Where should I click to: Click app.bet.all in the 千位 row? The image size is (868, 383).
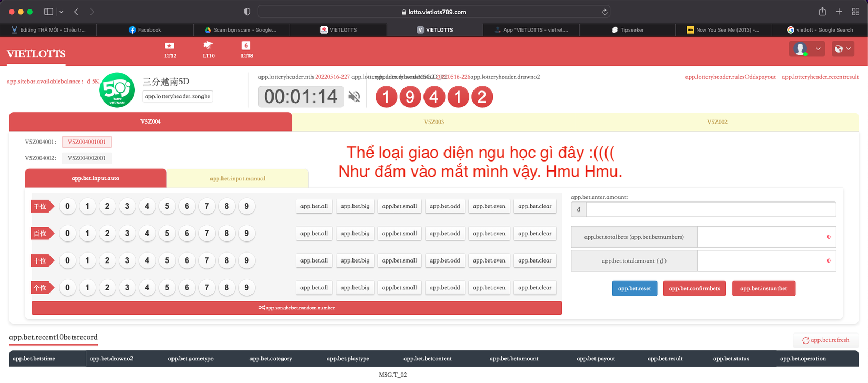click(314, 206)
